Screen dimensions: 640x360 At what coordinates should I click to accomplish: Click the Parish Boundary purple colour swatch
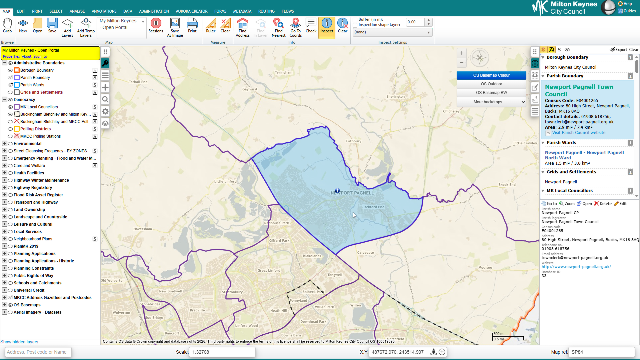[17, 78]
